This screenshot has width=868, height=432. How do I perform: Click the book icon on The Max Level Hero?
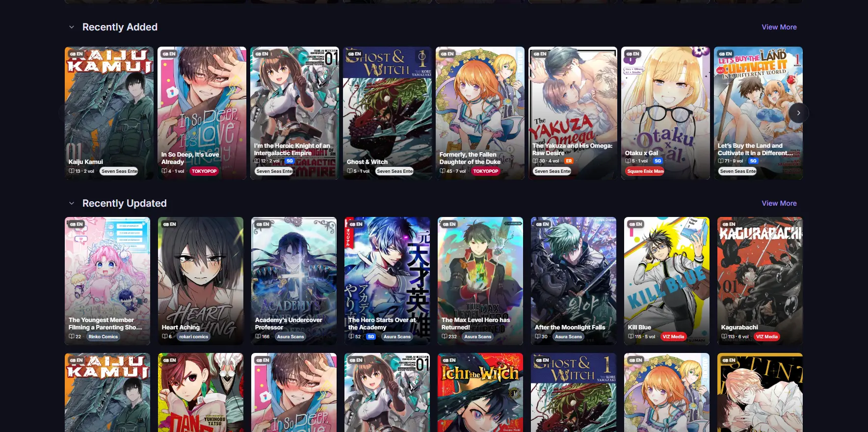tap(445, 337)
